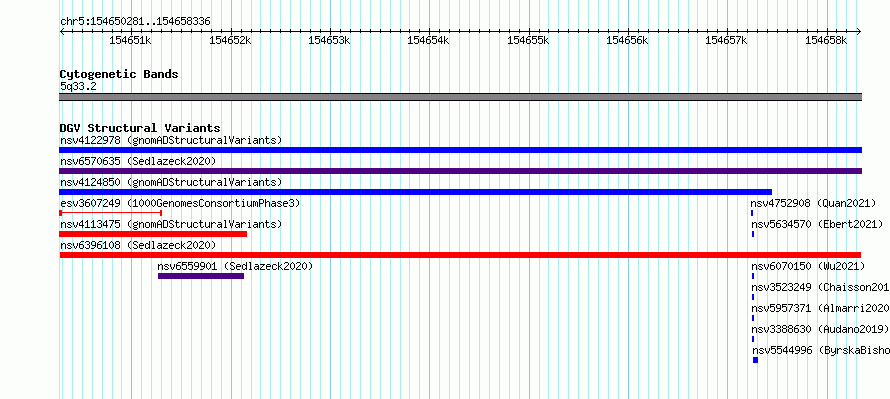This screenshot has width=890, height=399.
Task: Open nsv4124850 gnomADStructuralVariants label
Action: 171,182
